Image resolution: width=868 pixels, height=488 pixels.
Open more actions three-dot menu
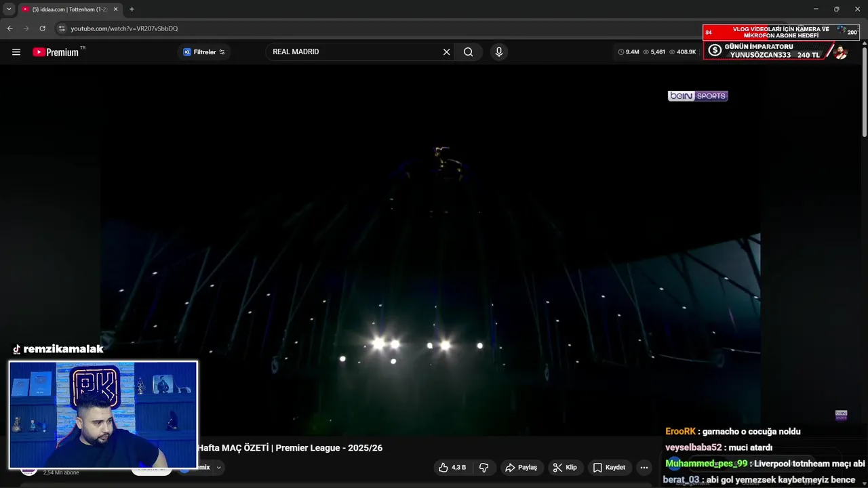(644, 468)
